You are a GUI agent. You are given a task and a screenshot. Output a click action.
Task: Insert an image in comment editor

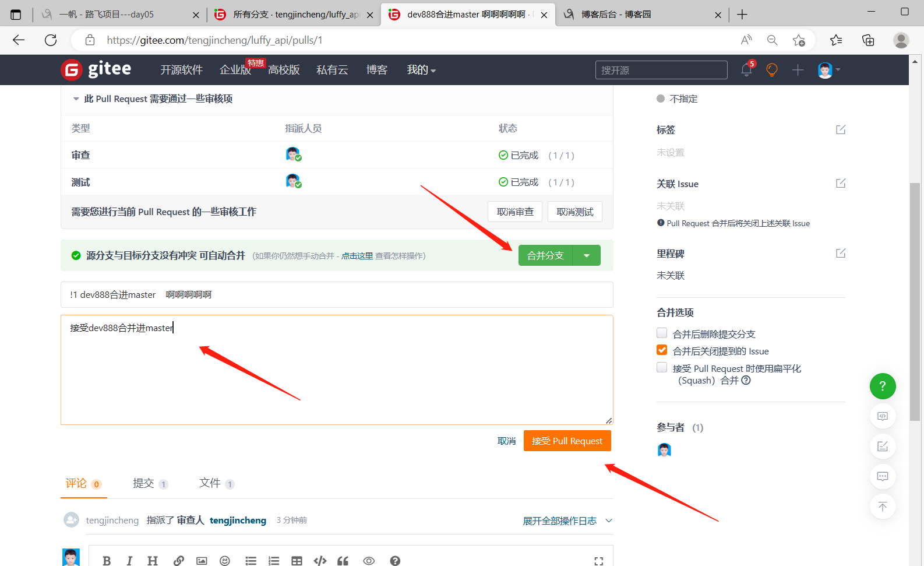tap(202, 561)
